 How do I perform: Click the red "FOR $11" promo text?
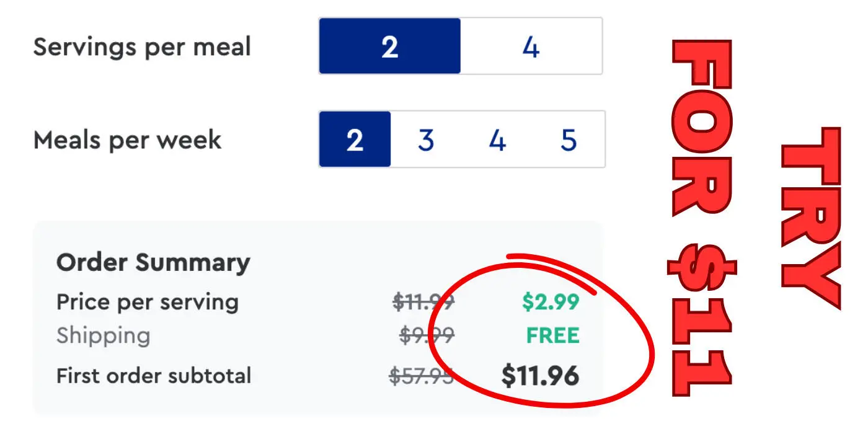(702, 217)
